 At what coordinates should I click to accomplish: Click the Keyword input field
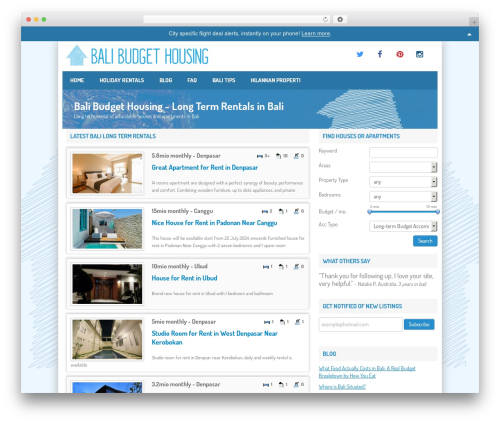coord(403,152)
